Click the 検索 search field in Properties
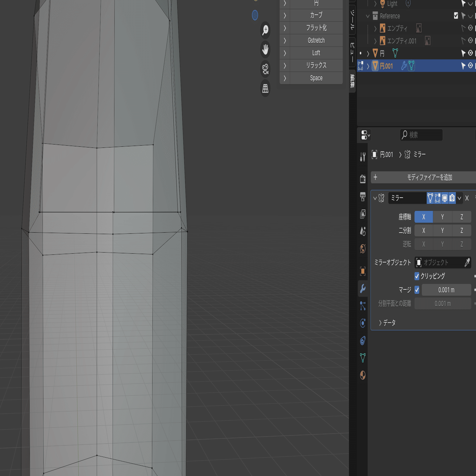Viewport: 476px width, 476px height. 421,135
